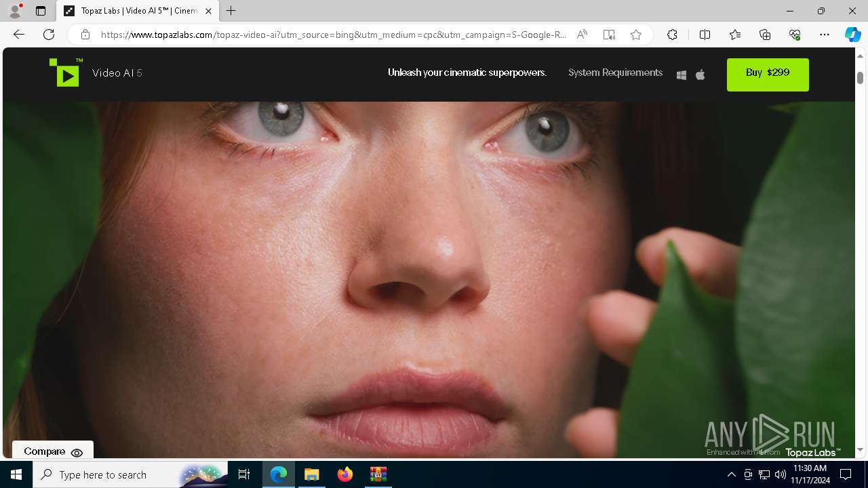Open Read aloud from the address bar
Viewport: 868px width, 488px height.
582,35
